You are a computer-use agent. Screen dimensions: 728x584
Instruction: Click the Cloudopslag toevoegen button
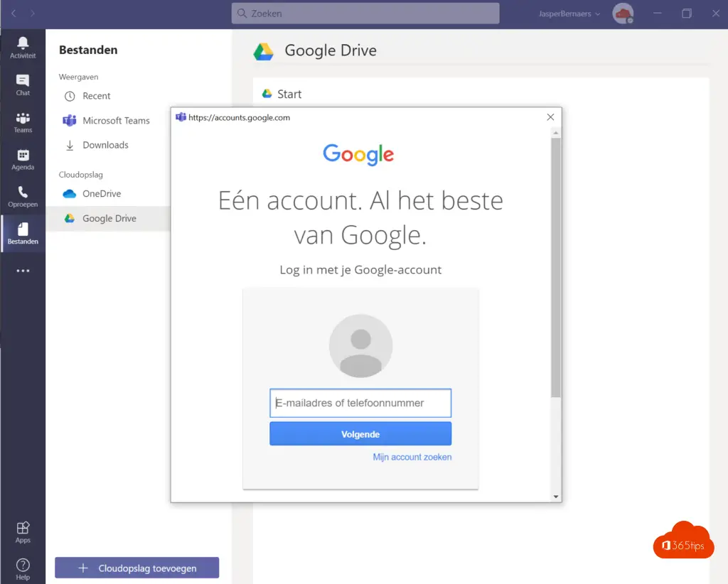click(136, 568)
